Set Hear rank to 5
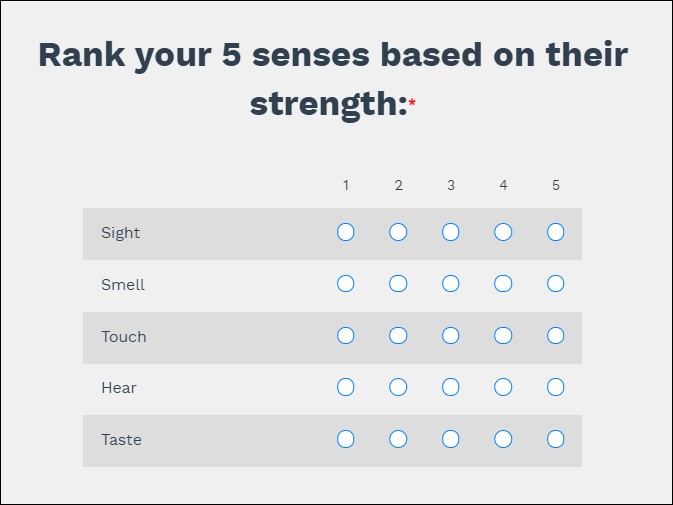Screen dimensions: 673x505 tap(556, 387)
